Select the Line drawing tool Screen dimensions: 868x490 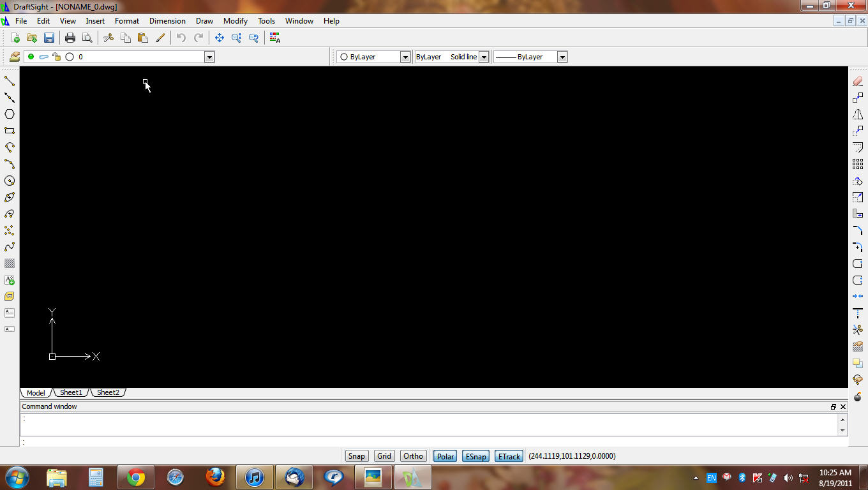point(10,81)
